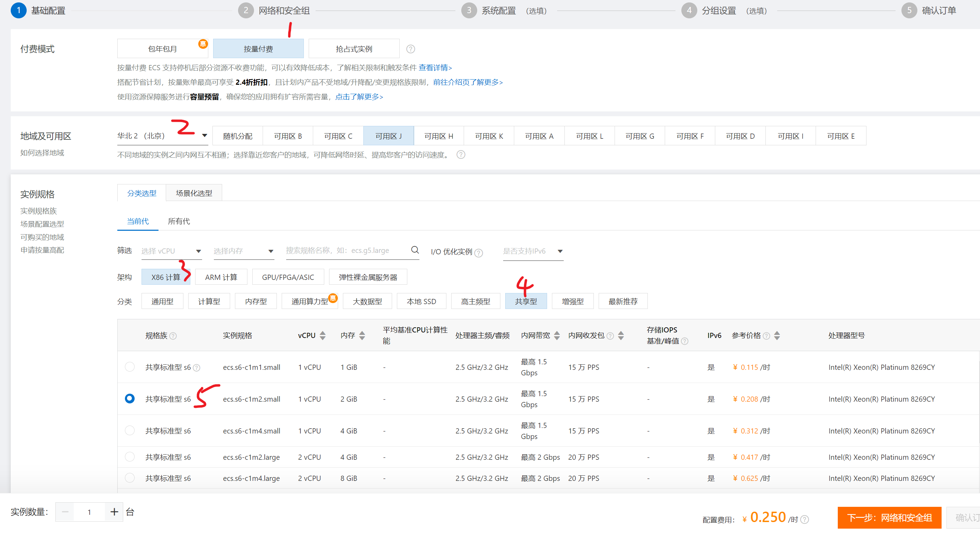Viewport: 980px width, 539px height.
Task: Click 下一步：网络和安全组 button
Action: (889, 517)
